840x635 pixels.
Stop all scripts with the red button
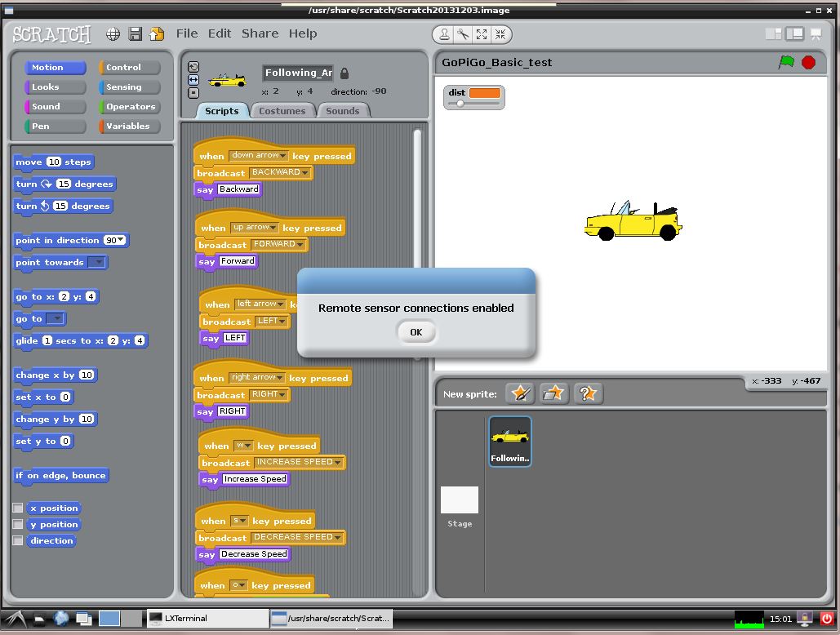pyautogui.click(x=808, y=63)
